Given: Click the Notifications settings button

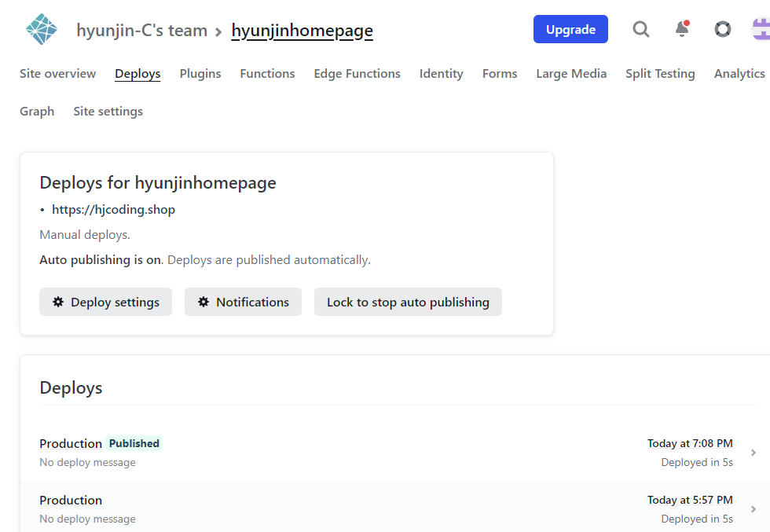Looking at the screenshot, I should (243, 302).
